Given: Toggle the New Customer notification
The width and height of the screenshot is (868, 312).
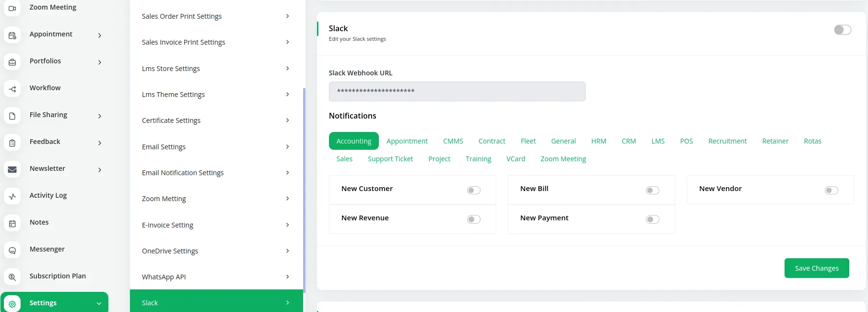Looking at the screenshot, I should pos(473,191).
